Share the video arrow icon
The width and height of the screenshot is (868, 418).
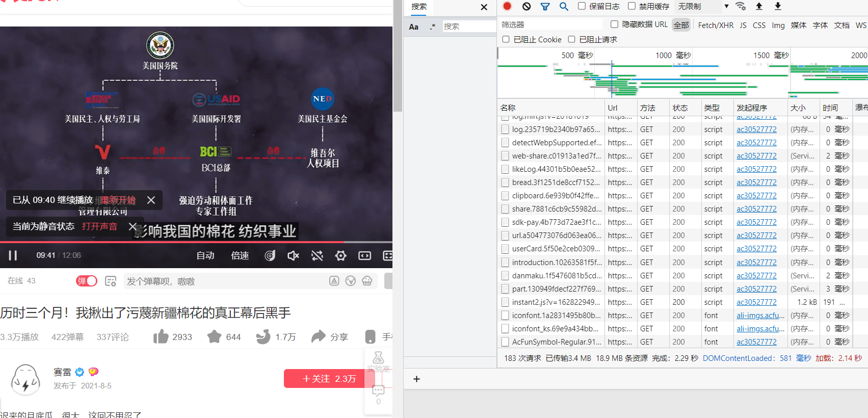point(319,336)
